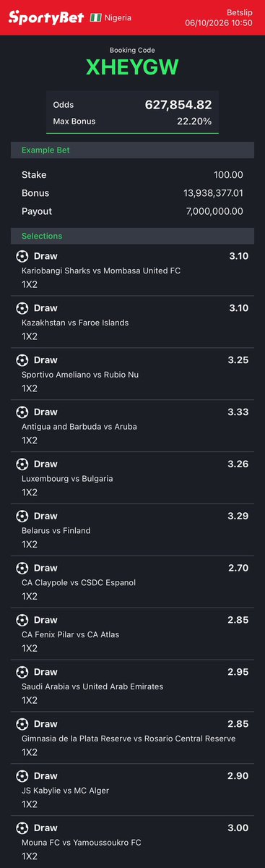Click the Max Bonus 22.20% value
The image size is (265, 868).
(x=194, y=122)
